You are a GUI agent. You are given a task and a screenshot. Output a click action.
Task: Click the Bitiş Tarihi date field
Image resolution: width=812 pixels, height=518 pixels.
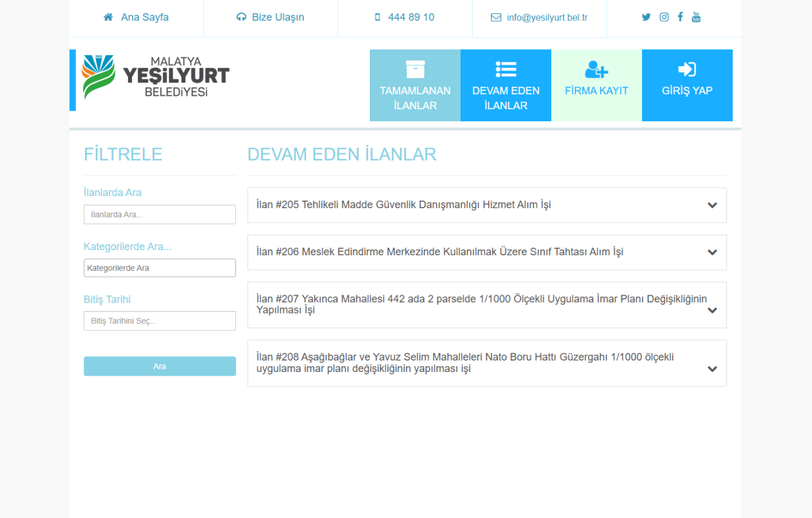coord(159,321)
